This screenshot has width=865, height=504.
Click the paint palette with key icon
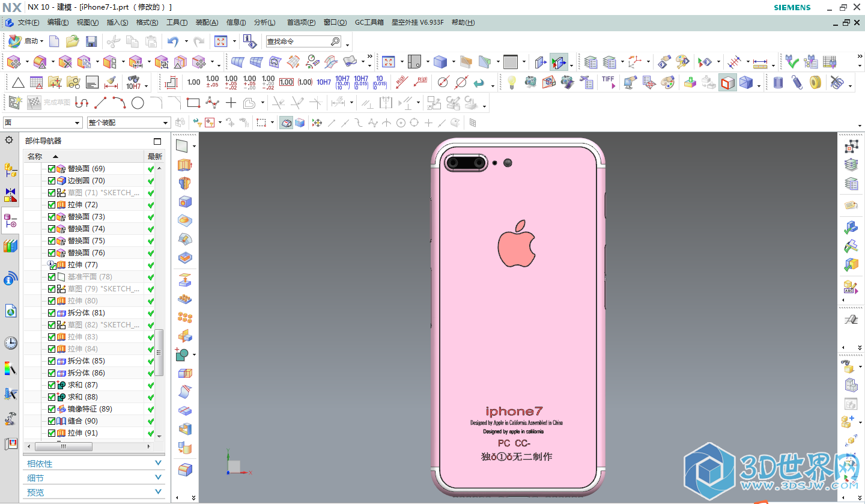(x=682, y=62)
